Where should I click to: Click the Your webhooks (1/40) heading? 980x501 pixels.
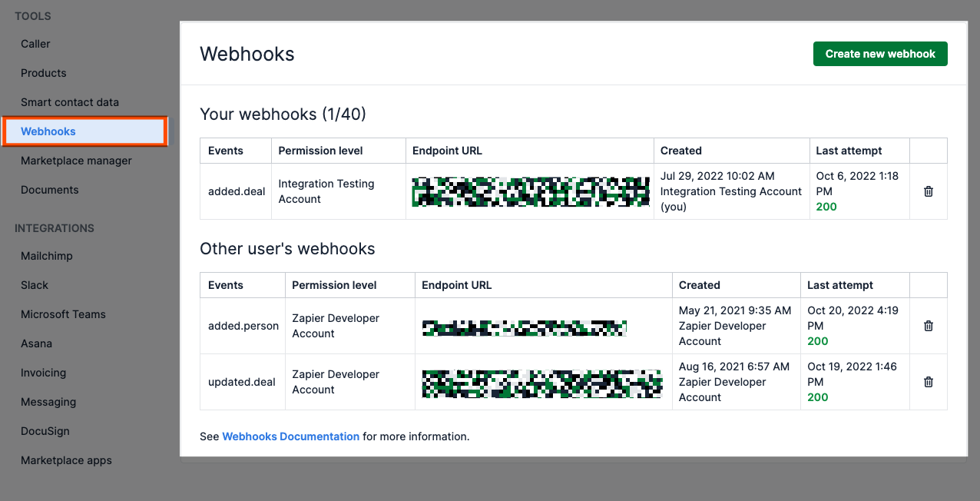coord(283,114)
